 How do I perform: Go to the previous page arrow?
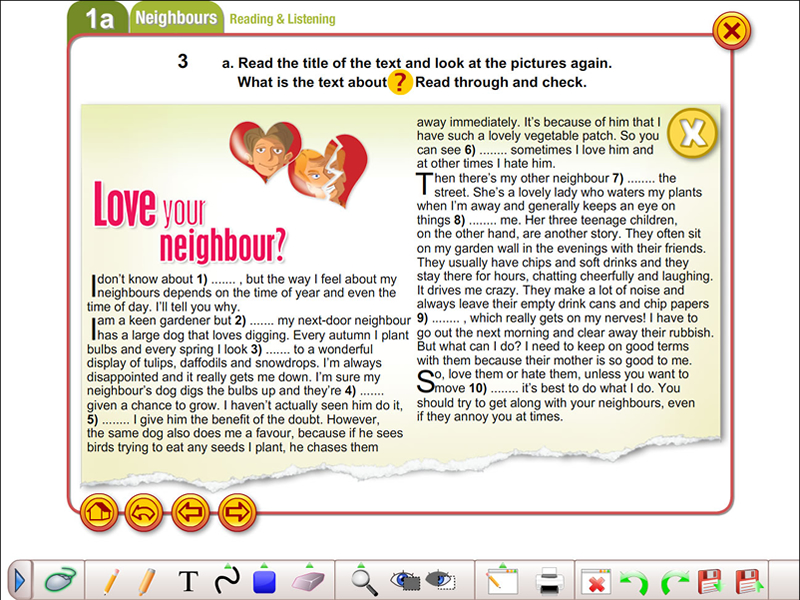190,513
